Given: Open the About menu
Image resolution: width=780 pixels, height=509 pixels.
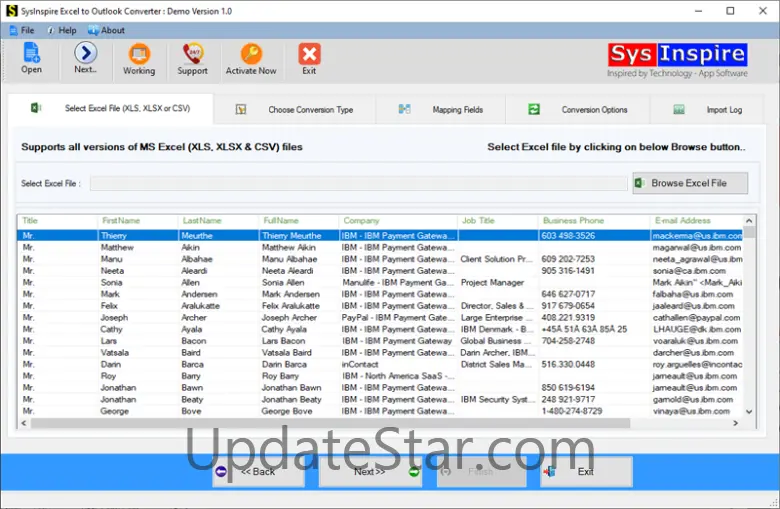Looking at the screenshot, I should pyautogui.click(x=106, y=30).
